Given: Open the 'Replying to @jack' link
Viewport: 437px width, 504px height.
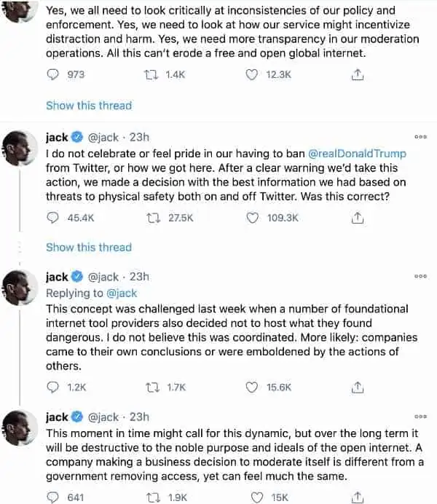Looking at the screenshot, I should click(x=122, y=293).
